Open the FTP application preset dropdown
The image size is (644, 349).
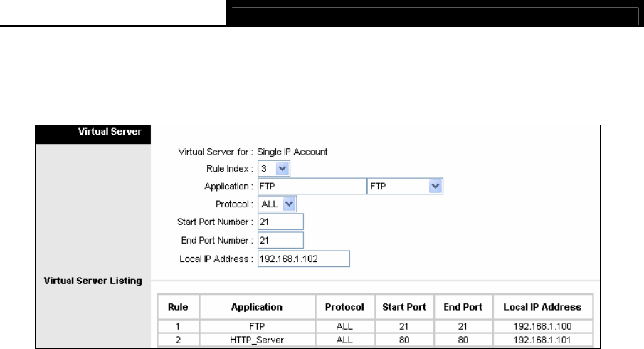pos(405,186)
